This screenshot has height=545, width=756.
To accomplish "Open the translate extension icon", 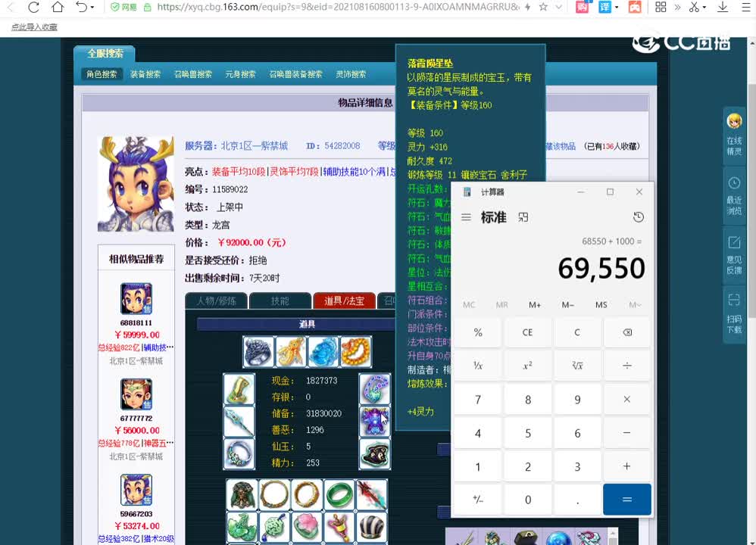I will pyautogui.click(x=604, y=8).
